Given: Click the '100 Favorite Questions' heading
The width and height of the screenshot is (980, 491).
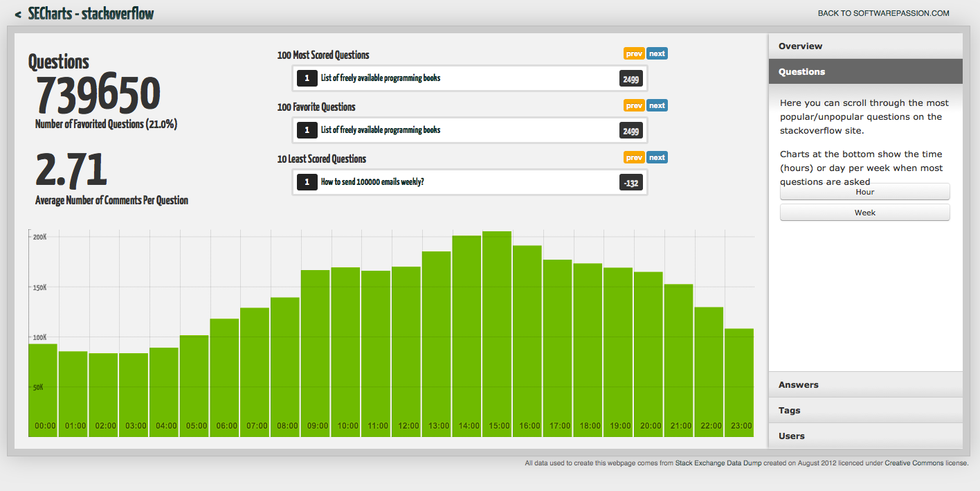Looking at the screenshot, I should click(x=316, y=107).
